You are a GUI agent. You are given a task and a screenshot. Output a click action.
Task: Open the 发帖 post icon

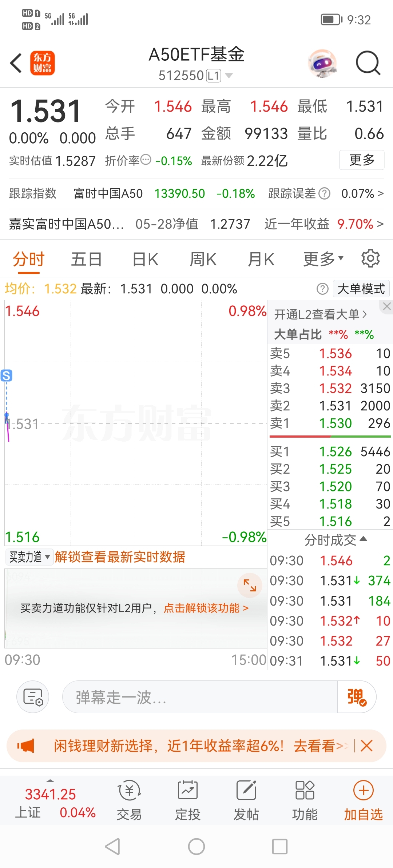pyautogui.click(x=246, y=800)
